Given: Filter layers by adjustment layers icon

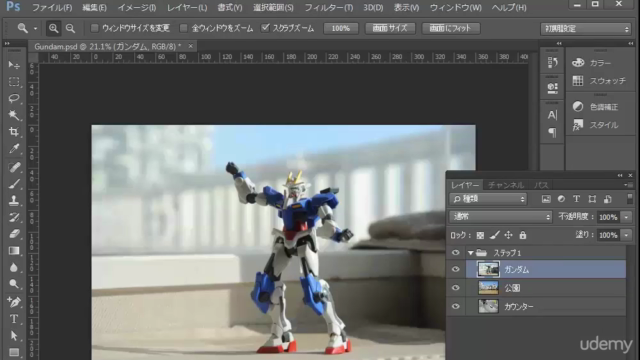Looking at the screenshot, I should (x=561, y=199).
